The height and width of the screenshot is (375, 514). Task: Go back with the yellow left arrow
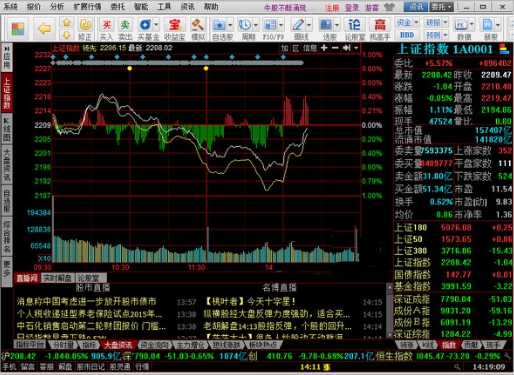(44, 29)
